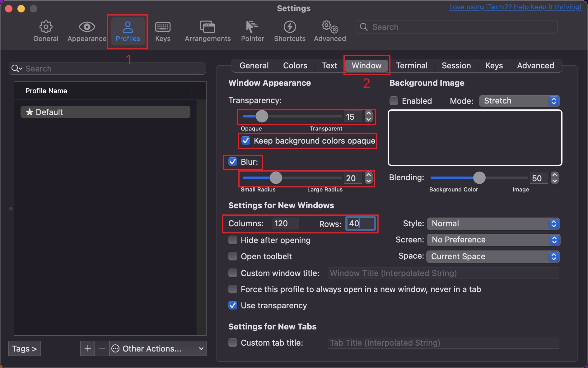Screen dimensions: 588x368
Task: Select the Profiles person icon
Action: tap(128, 27)
